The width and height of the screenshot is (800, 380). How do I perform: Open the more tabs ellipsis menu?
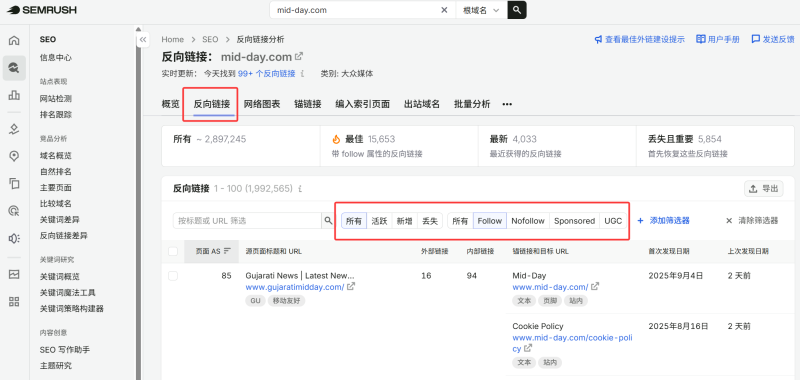pyautogui.click(x=507, y=104)
